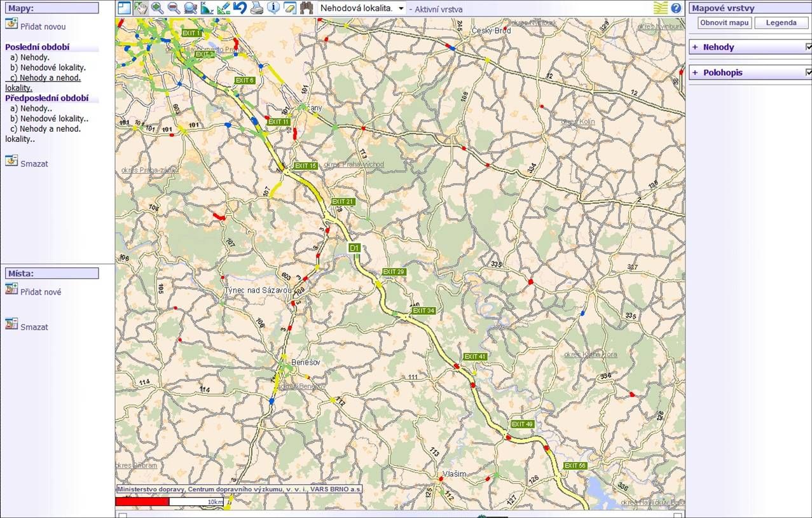Viewport: 812px width, 518px height.
Task: Click the icon beside Místa Smazat
Action: 11,324
